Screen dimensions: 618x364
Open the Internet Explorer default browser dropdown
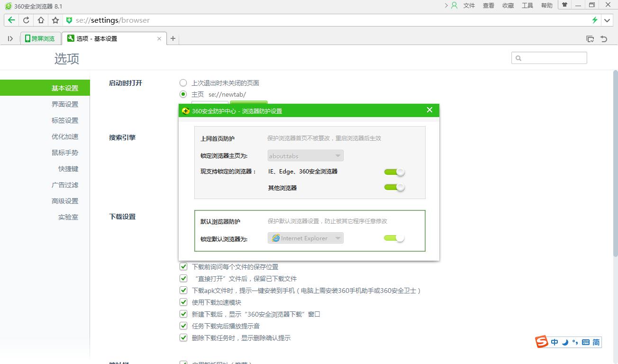point(305,238)
